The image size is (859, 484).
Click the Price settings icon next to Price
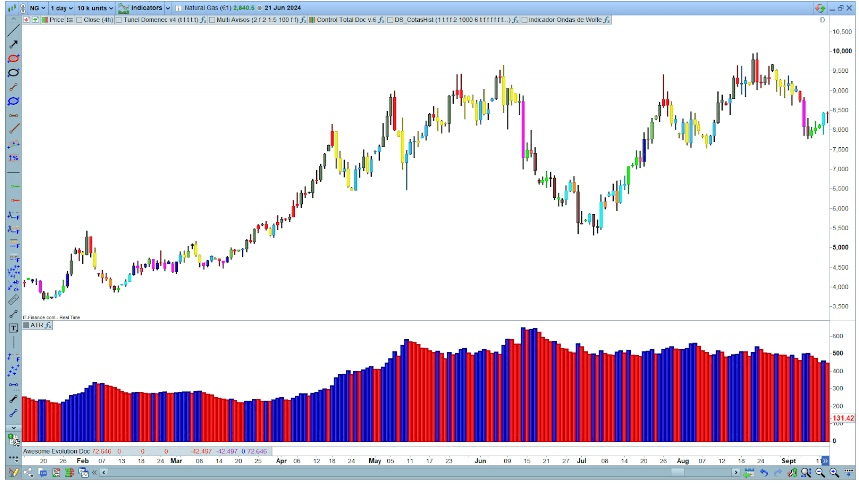point(70,20)
